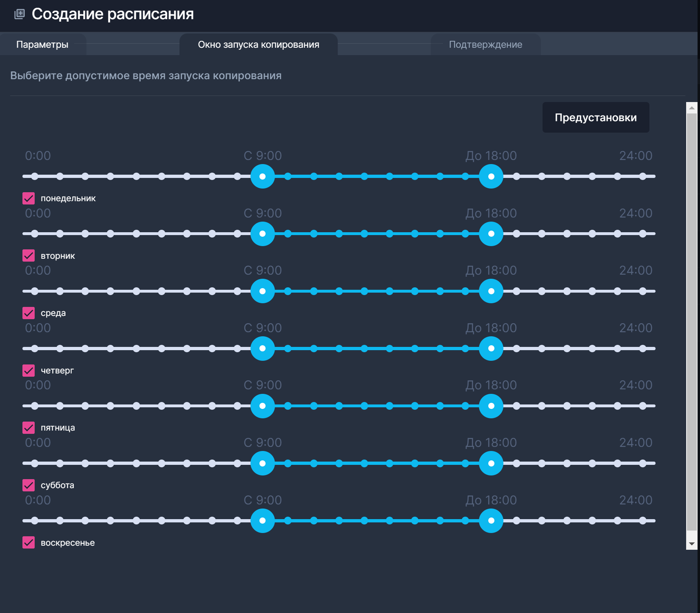Disable the среда checkbox
Image resolution: width=700 pixels, height=613 pixels.
(29, 313)
